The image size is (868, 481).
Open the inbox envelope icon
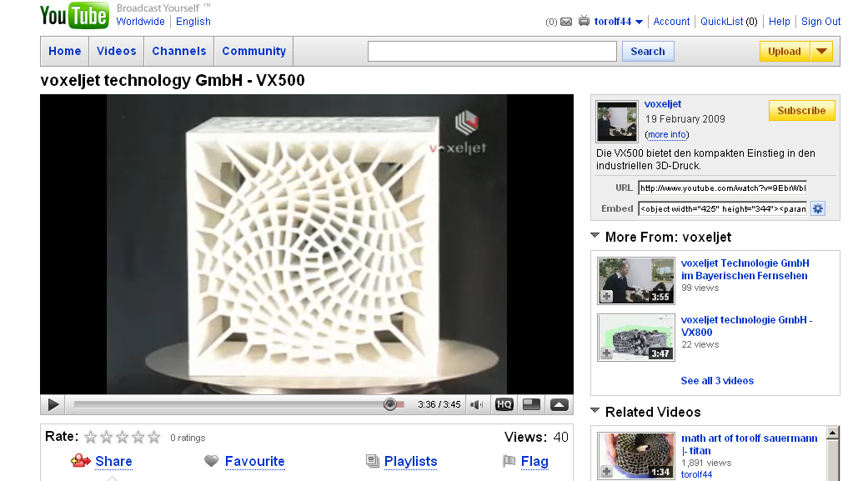[x=566, y=22]
